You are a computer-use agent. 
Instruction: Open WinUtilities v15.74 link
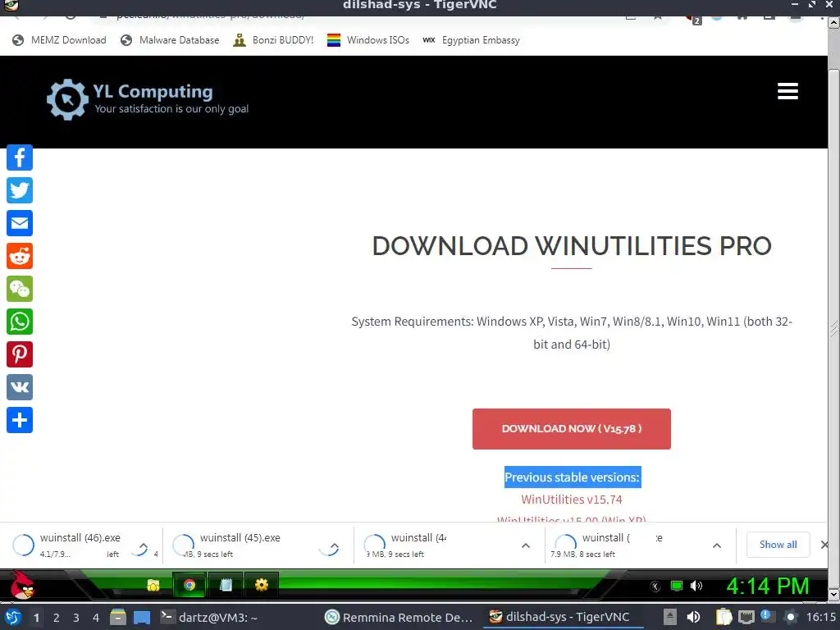coord(571,500)
